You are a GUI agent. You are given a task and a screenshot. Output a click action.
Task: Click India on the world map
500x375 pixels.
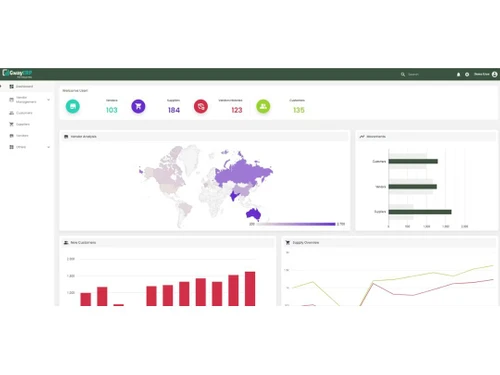[x=234, y=196]
